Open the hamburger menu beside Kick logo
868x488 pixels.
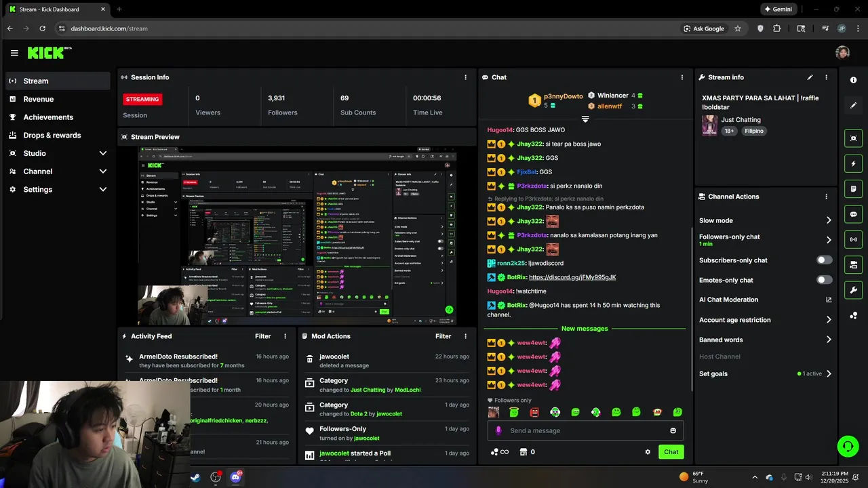coord(14,53)
